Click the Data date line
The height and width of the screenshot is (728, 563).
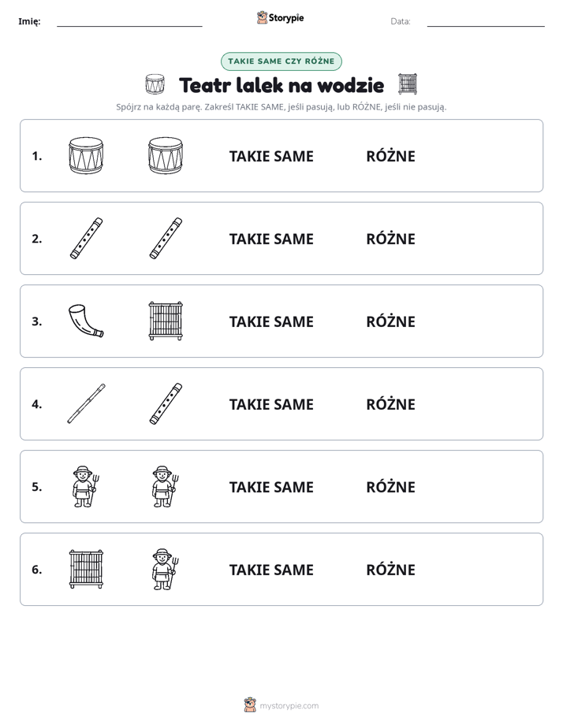(486, 22)
